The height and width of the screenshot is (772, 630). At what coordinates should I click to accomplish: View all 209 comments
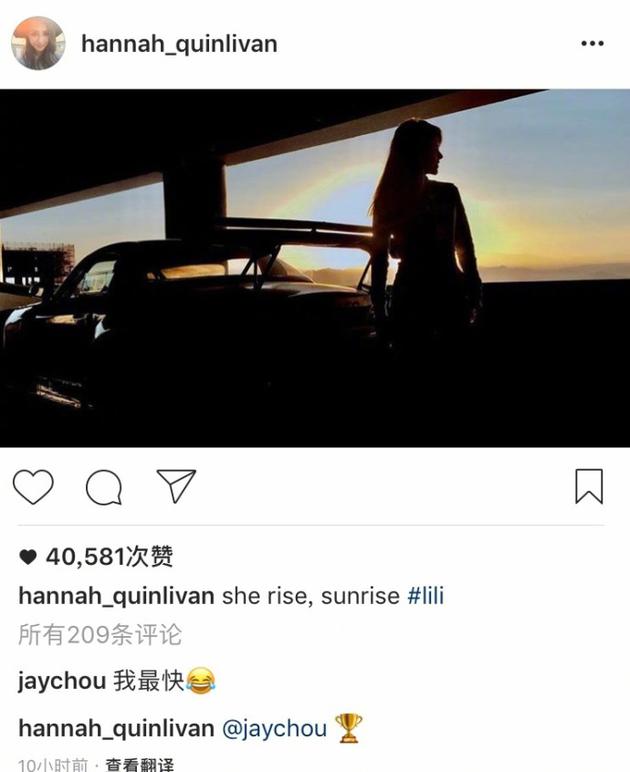pos(100,634)
